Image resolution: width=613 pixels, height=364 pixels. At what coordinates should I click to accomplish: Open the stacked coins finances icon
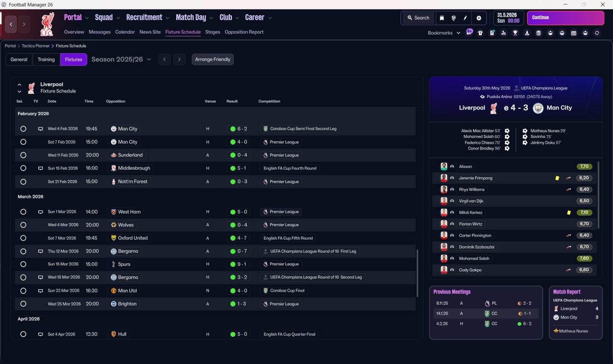click(x=538, y=33)
